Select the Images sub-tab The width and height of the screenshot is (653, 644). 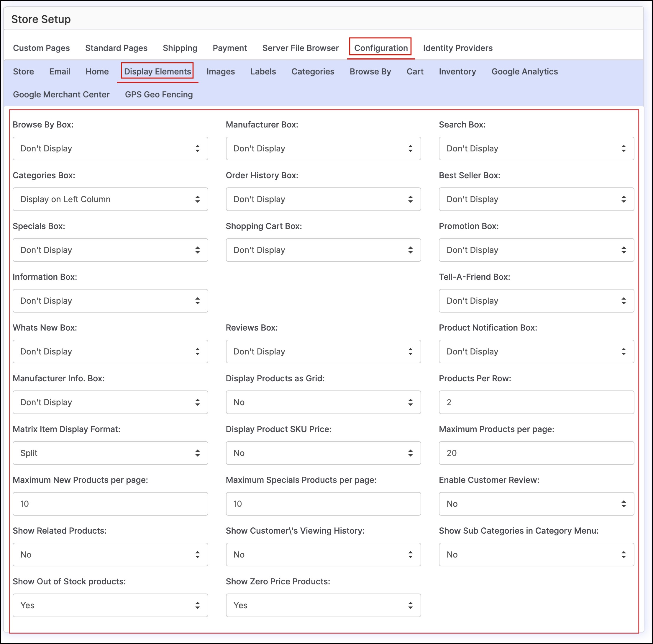pyautogui.click(x=220, y=72)
